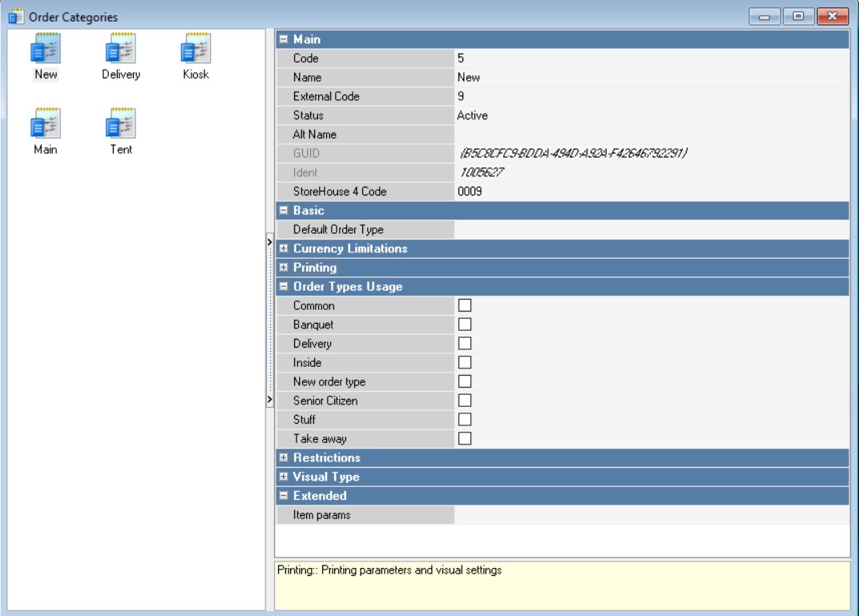The width and height of the screenshot is (859, 616).
Task: Click the upper splitter panel arrow
Action: 269,241
